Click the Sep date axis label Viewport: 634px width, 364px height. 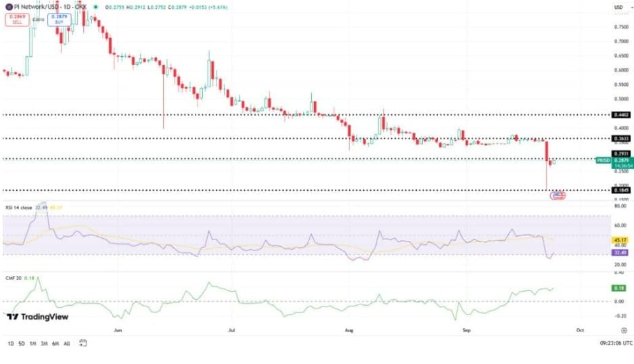pyautogui.click(x=466, y=330)
